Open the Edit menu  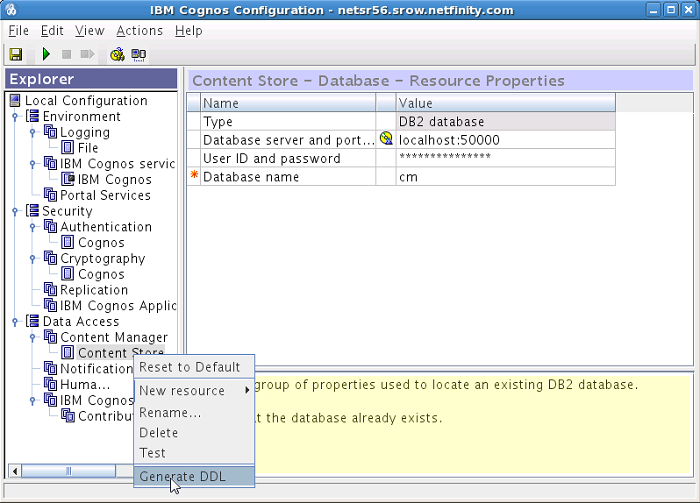click(x=52, y=30)
